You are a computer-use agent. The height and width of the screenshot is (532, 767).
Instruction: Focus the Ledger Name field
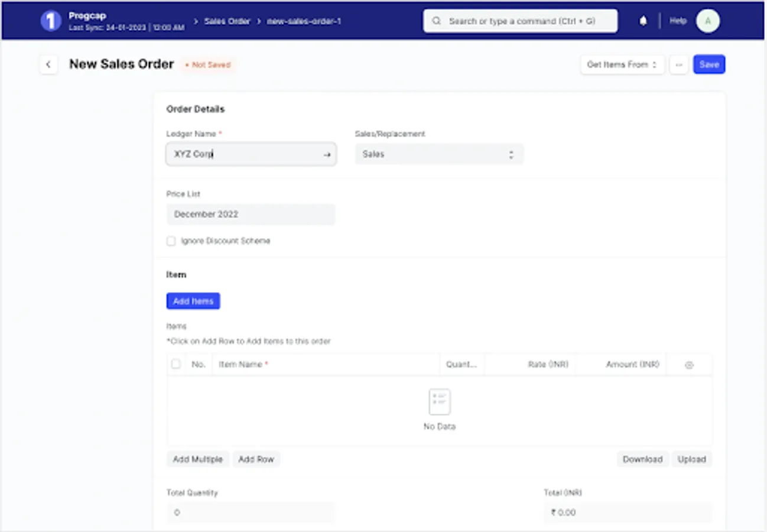(251, 154)
